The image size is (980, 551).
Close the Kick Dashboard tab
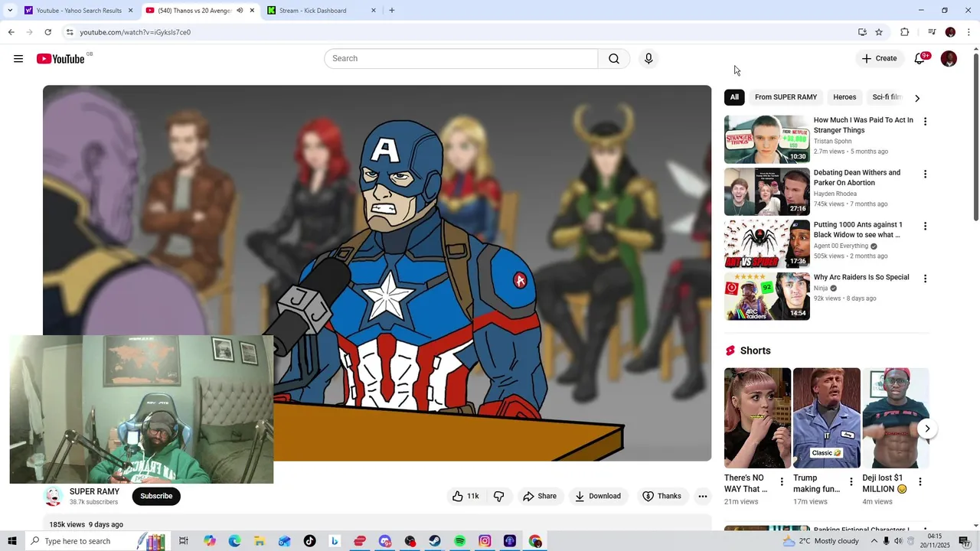[374, 11]
